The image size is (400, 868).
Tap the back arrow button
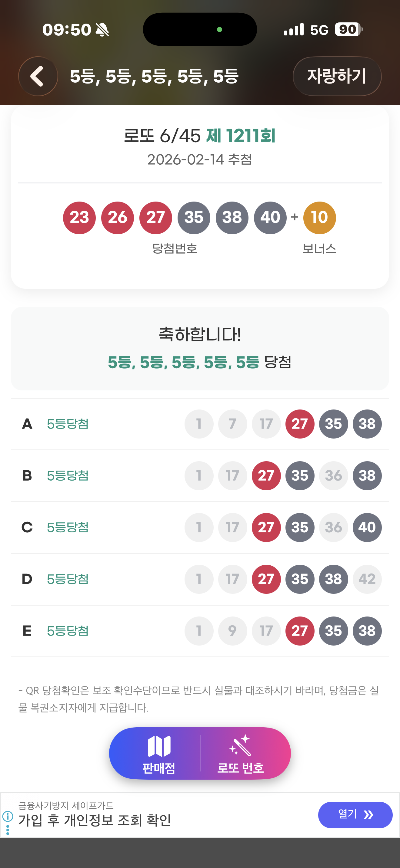[38, 76]
